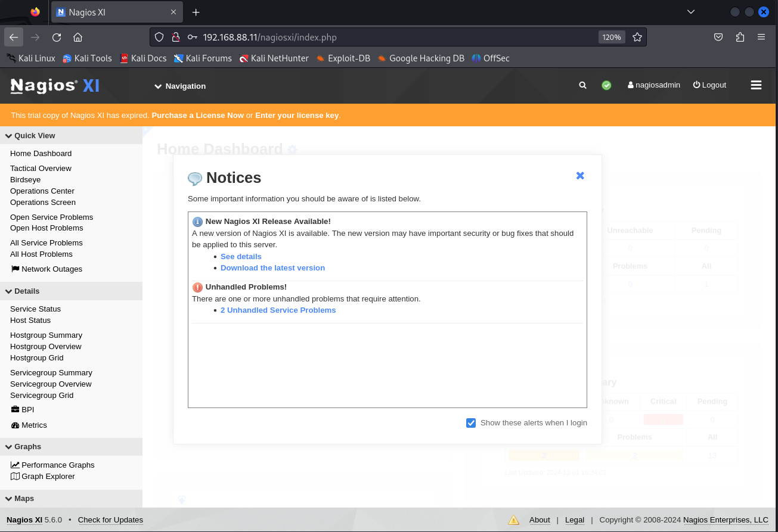Open the Firefox extensions puzzle icon
Viewport: 778px width, 532px height.
pyautogui.click(x=740, y=37)
